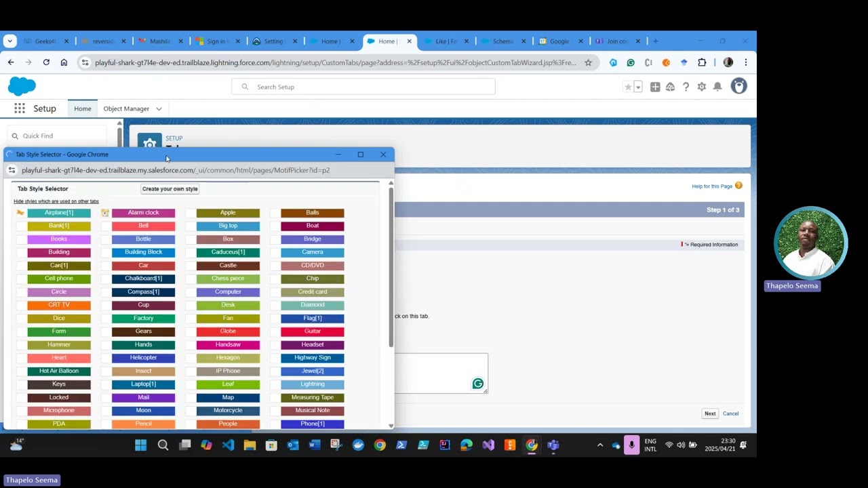Select the Helicopter tab style
This screenshot has height=488, width=868.
coord(143,358)
